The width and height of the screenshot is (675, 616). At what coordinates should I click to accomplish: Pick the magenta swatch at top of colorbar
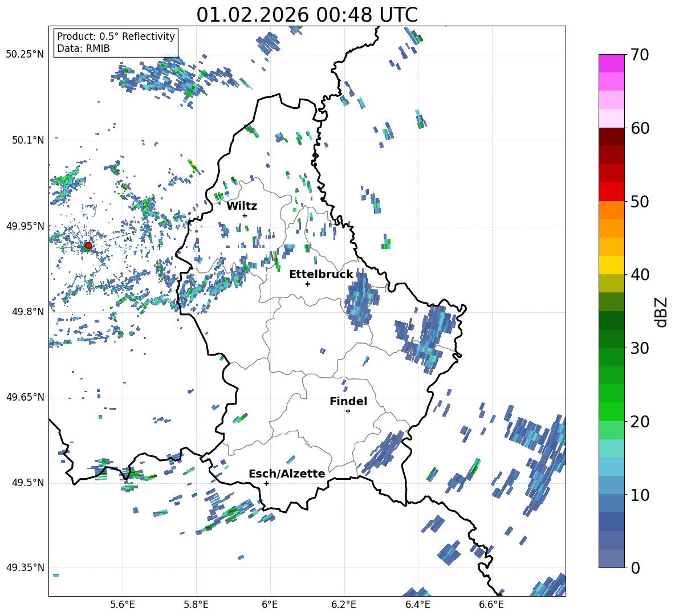[x=612, y=63]
